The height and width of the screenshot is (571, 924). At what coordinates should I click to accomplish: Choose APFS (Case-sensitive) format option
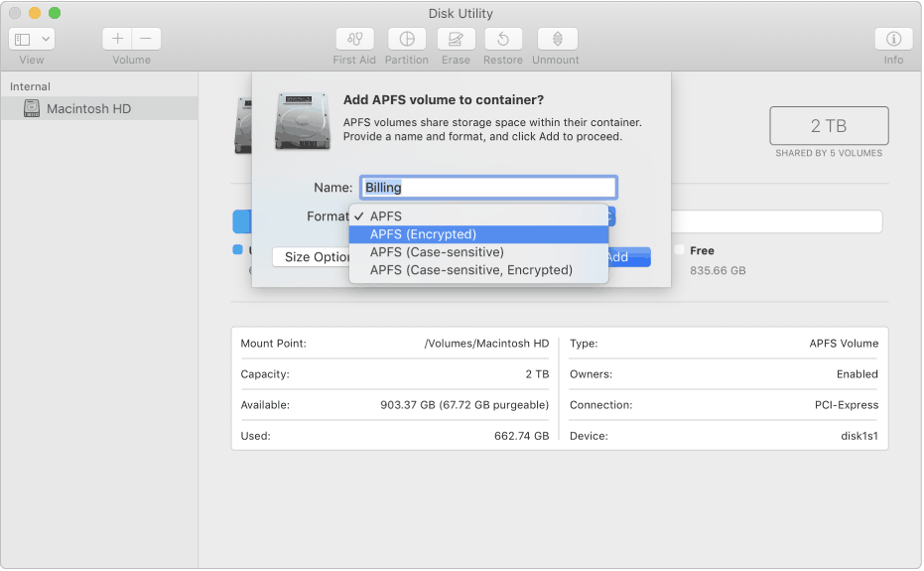point(478,252)
